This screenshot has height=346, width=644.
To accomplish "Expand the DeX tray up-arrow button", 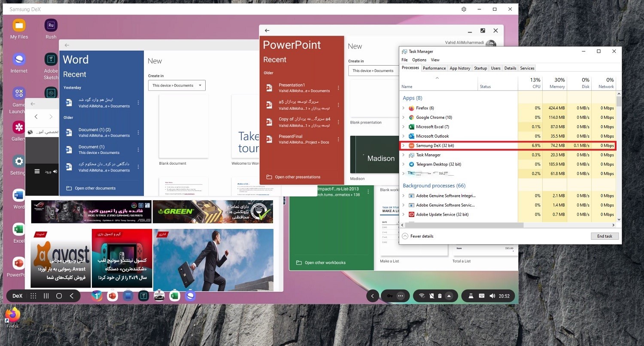I will pyautogui.click(x=449, y=296).
